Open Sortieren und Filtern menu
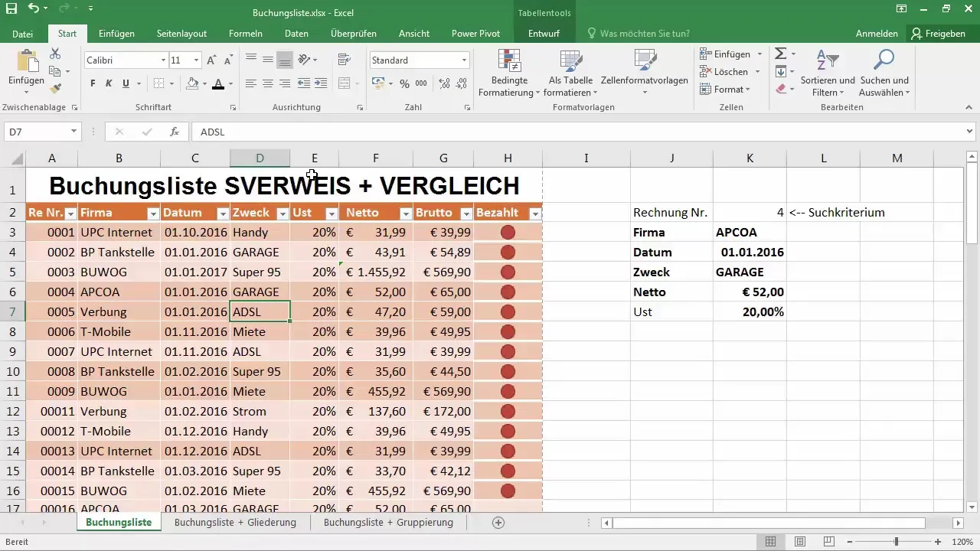 click(828, 73)
